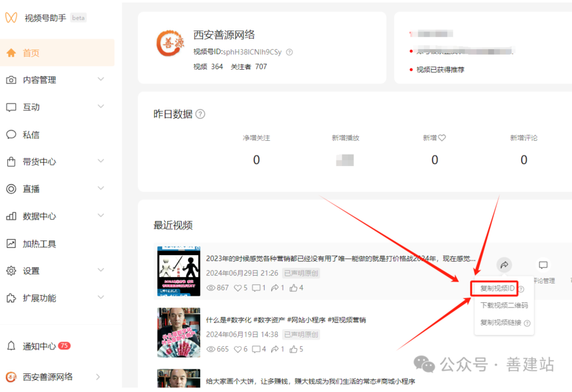Viewport: 572px width, 392px height.
Task: Click the bar chart icon for 数据中心
Action: (x=11, y=216)
